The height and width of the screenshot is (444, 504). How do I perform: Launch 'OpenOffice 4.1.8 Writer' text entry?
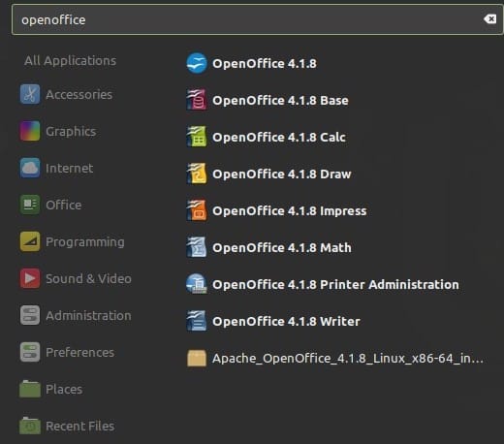(286, 321)
